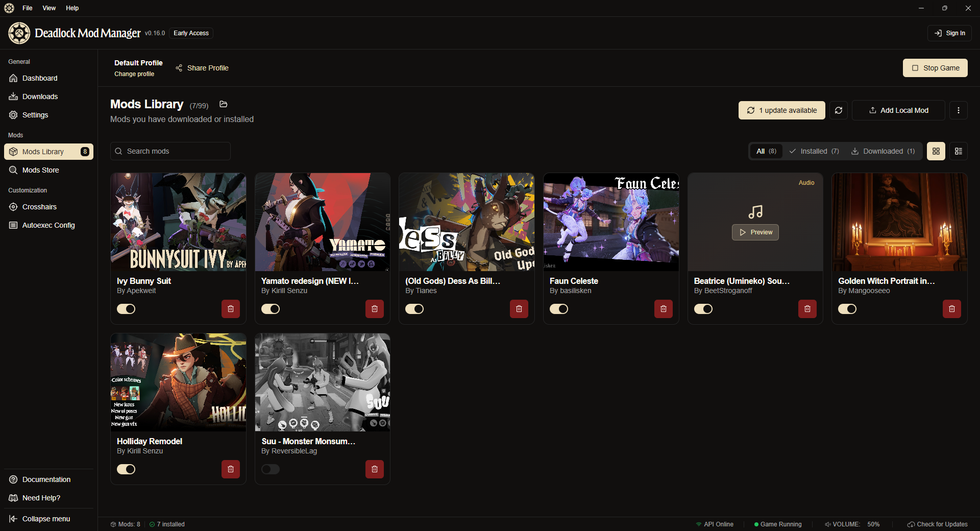Image resolution: width=980 pixels, height=531 pixels.
Task: Click the Deadlock Mod Manager logo
Action: (x=19, y=33)
